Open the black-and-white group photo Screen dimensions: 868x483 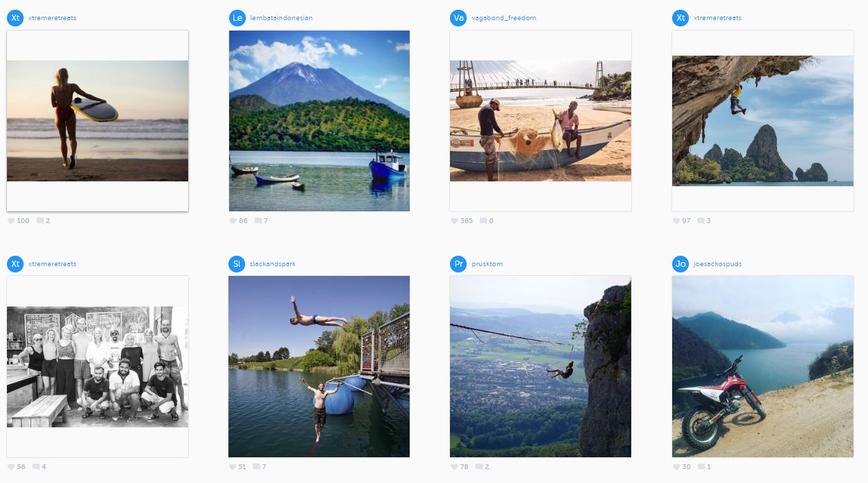[x=97, y=366]
